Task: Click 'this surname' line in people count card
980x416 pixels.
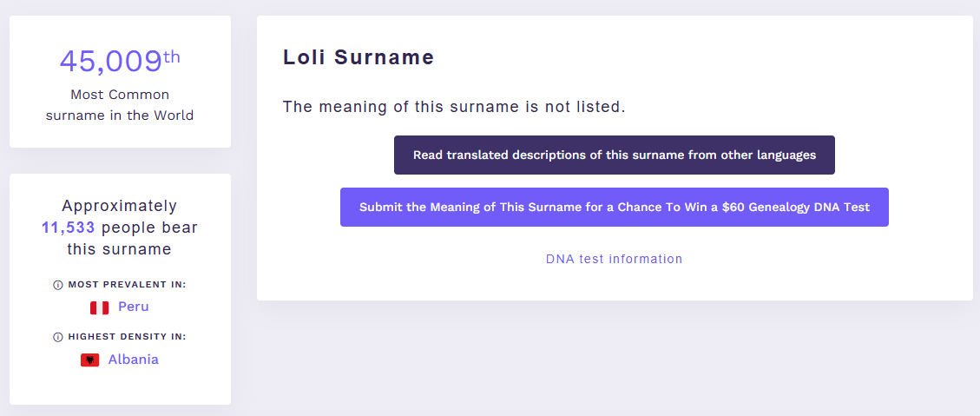Action: 120,249
